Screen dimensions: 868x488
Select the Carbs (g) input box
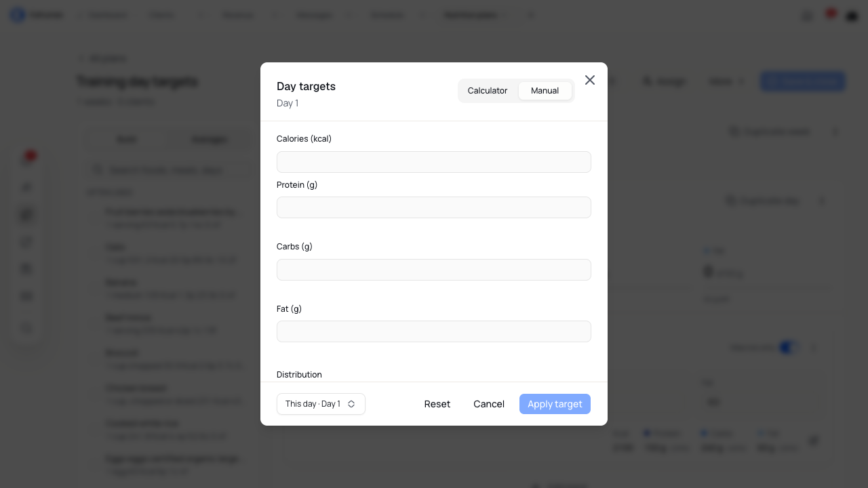434,270
